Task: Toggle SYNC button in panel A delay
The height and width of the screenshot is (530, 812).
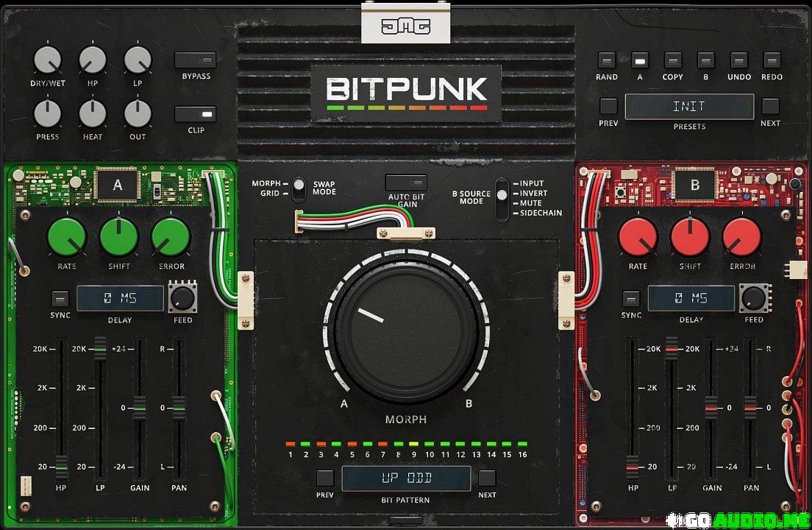Action: coord(60,299)
